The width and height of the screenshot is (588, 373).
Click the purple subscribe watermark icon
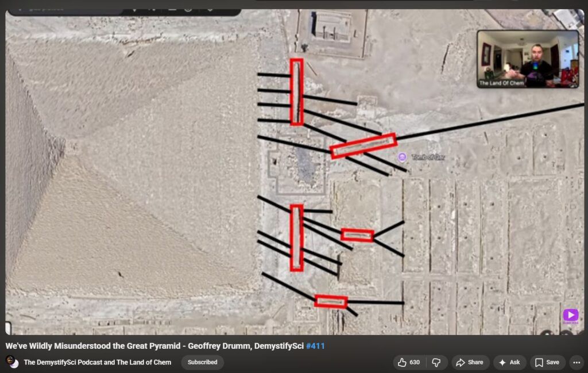570,316
